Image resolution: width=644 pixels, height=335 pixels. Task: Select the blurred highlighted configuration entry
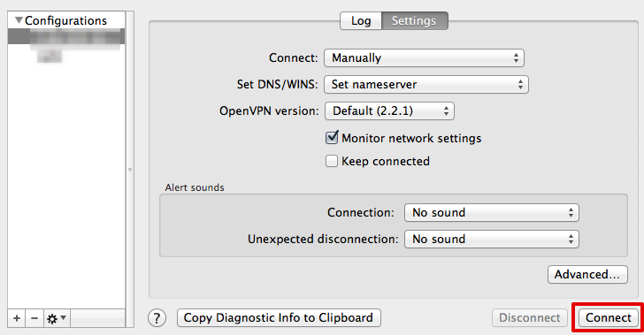(66, 37)
